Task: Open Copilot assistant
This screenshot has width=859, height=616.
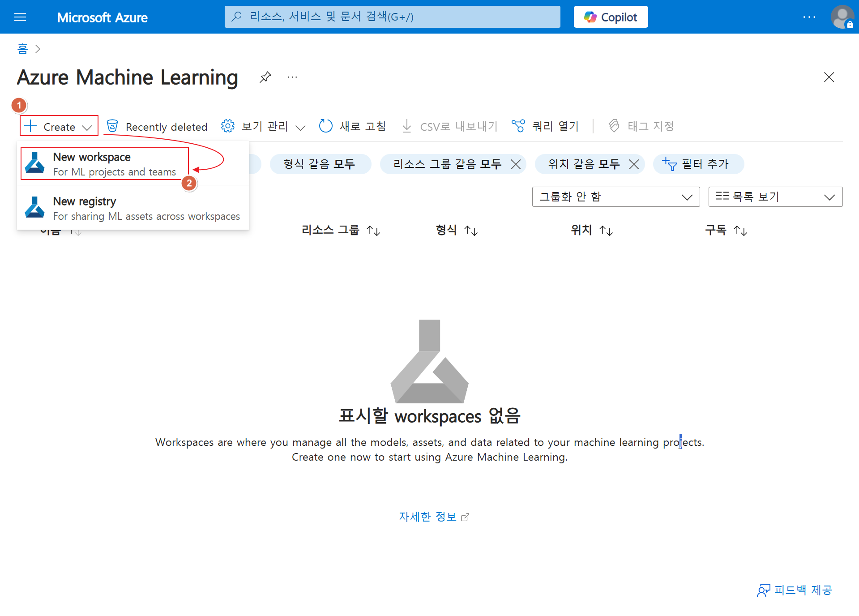Action: pos(611,17)
